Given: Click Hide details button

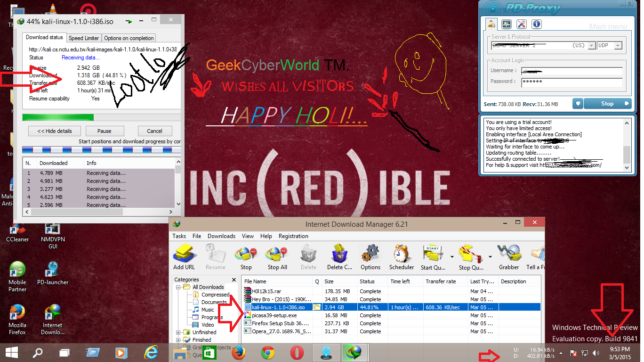Looking at the screenshot, I should coord(55,131).
